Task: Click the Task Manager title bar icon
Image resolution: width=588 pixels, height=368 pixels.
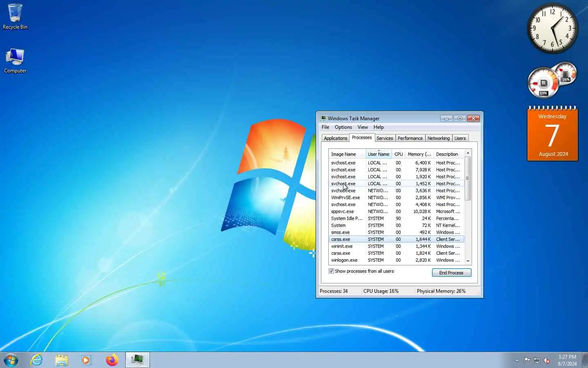Action: 323,118
